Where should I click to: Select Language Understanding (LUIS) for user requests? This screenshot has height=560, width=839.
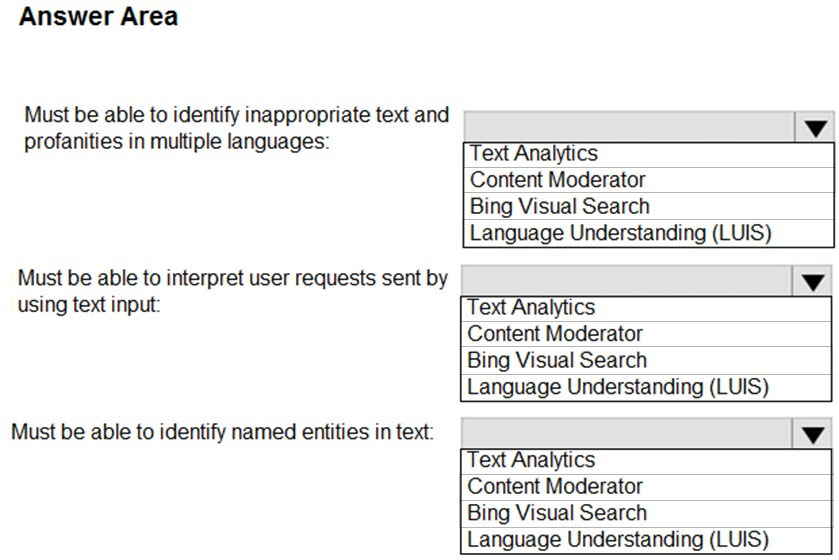click(x=646, y=387)
